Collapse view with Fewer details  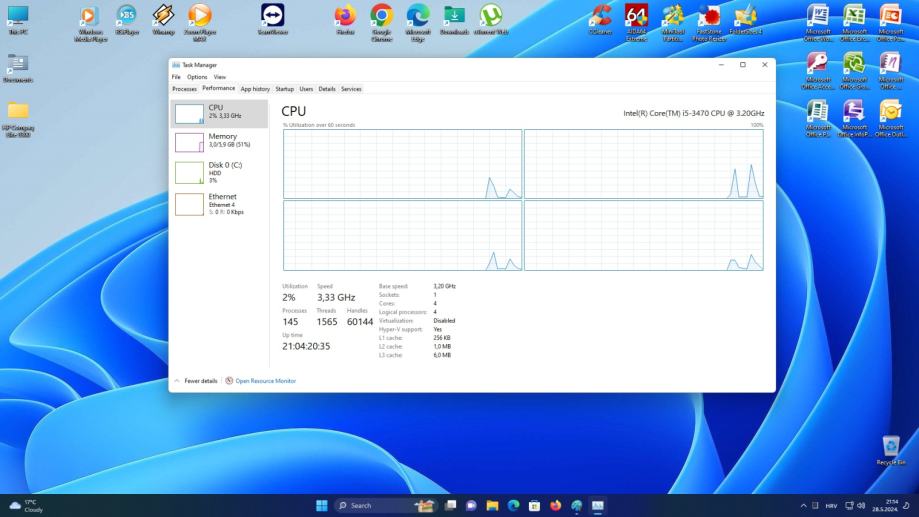(200, 381)
